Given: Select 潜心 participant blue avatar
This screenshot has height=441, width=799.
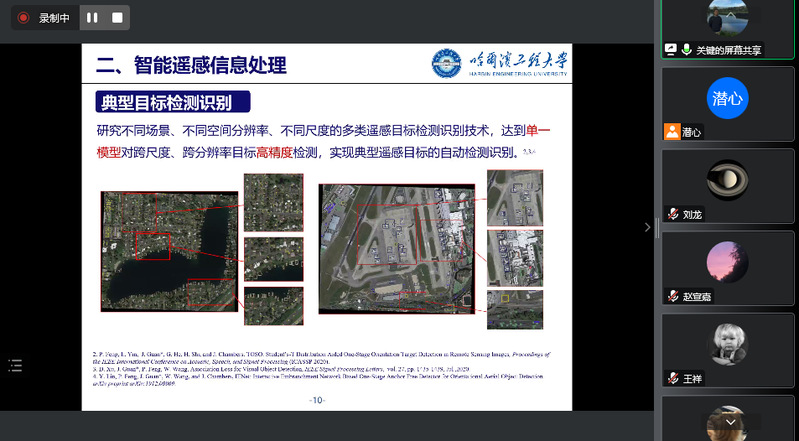Looking at the screenshot, I should [727, 98].
